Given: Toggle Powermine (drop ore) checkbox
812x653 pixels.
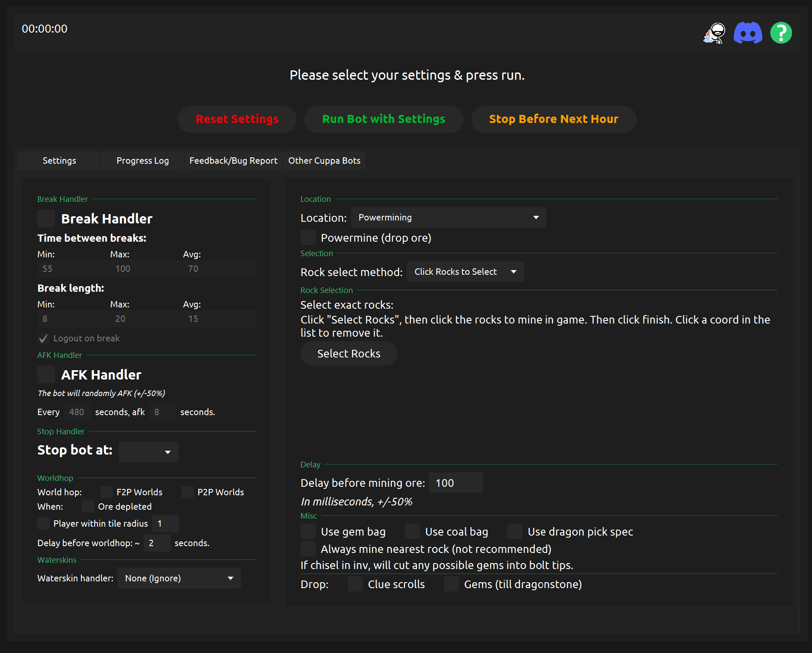Looking at the screenshot, I should pyautogui.click(x=308, y=238).
